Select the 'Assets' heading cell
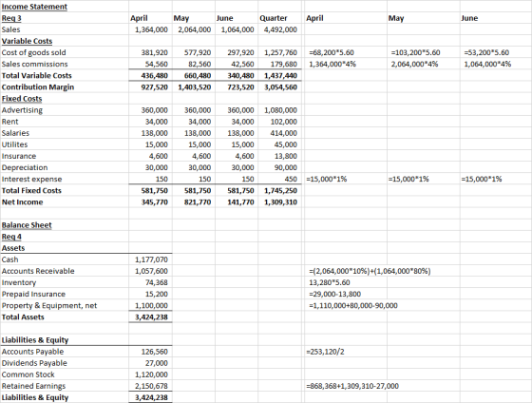 [x=13, y=248]
